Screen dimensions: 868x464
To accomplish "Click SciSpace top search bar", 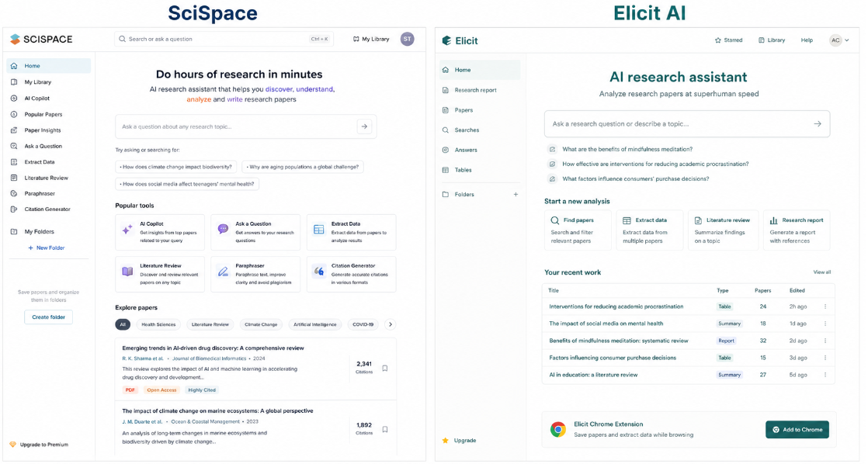I will (224, 40).
